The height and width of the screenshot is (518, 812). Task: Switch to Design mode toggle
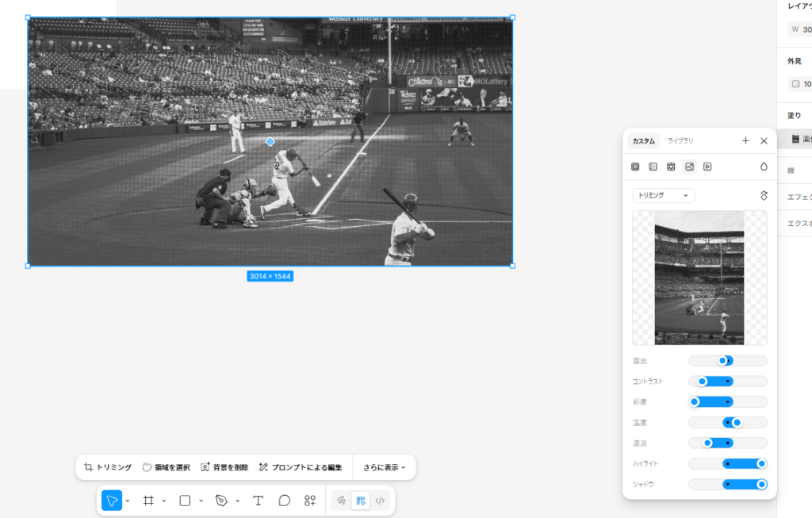361,501
